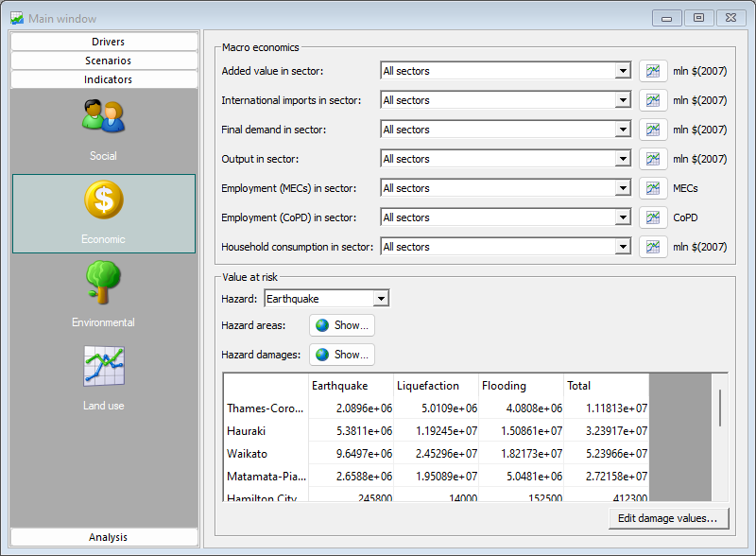Click Matamata-Pia liquefaction value 1.95089e+07
The width and height of the screenshot is (756, 556).
coord(437,477)
